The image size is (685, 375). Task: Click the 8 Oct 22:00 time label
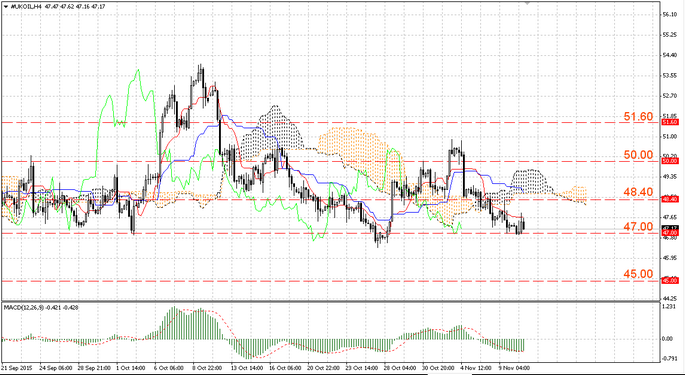click(207, 368)
